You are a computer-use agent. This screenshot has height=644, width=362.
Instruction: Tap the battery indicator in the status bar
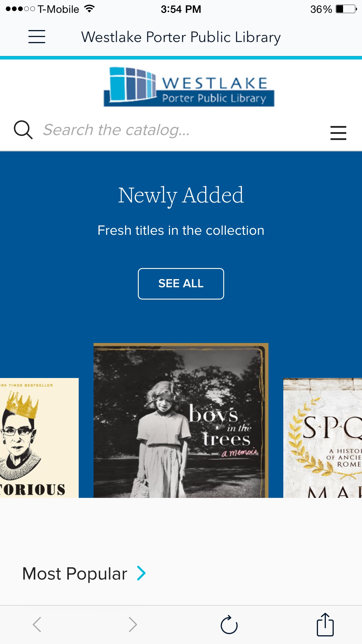(346, 9)
